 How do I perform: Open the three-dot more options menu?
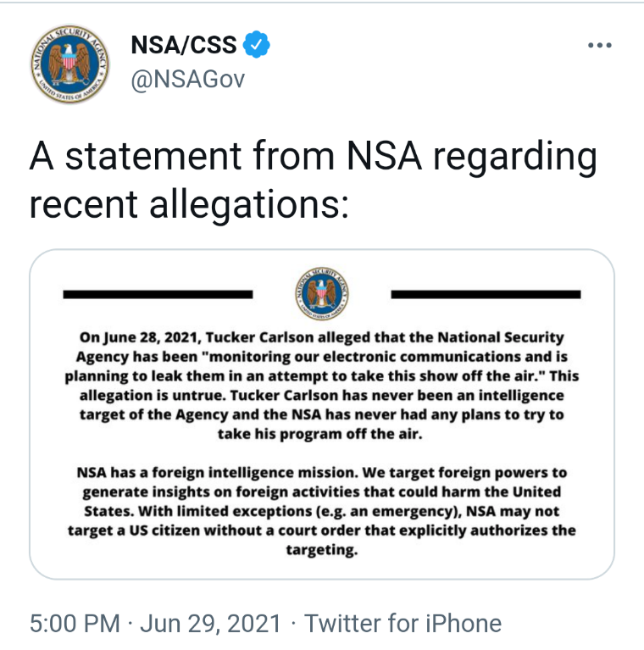point(599,45)
